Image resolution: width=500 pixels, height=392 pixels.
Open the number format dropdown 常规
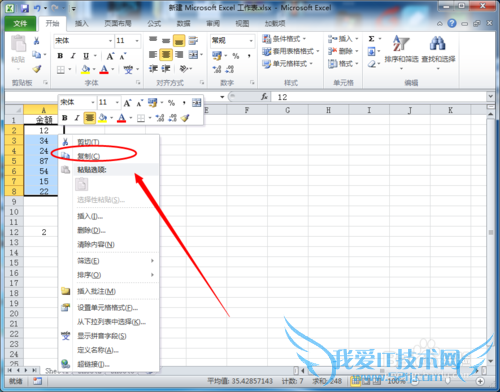[x=251, y=41]
